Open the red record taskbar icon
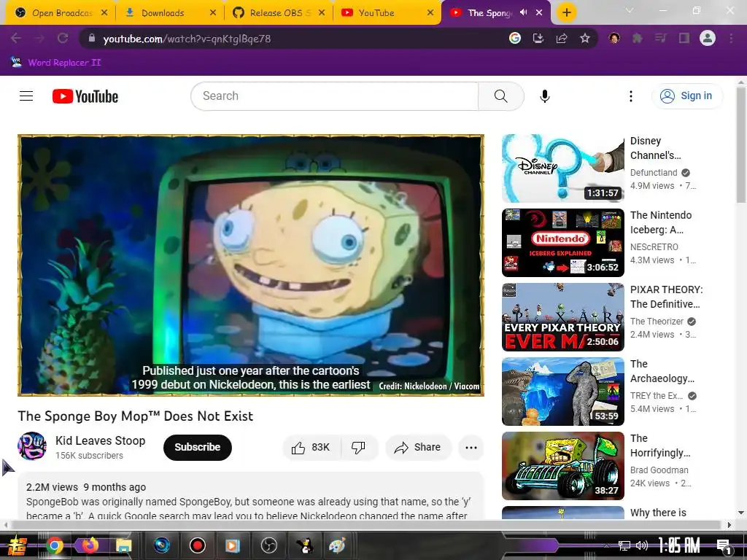 (x=197, y=545)
